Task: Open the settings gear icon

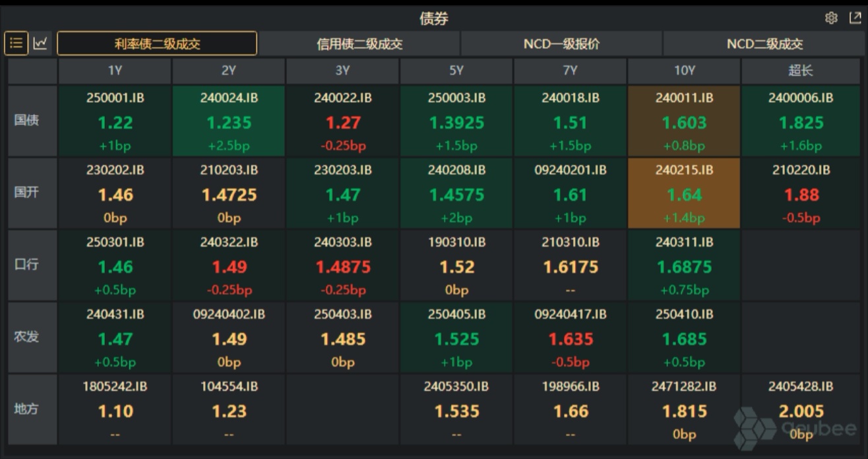Action: pyautogui.click(x=832, y=19)
